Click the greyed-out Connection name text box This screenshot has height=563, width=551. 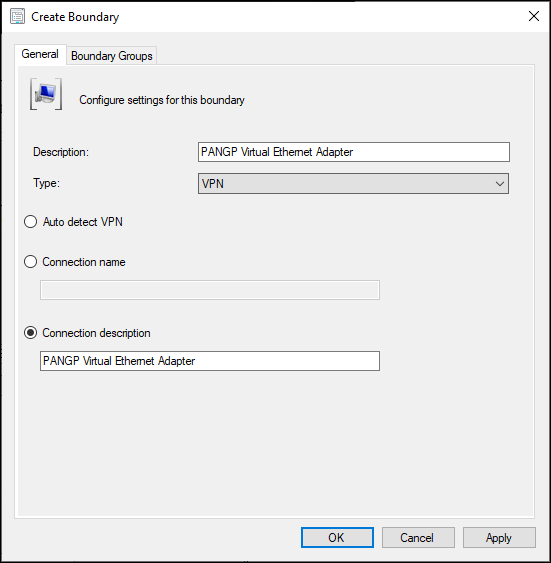210,290
